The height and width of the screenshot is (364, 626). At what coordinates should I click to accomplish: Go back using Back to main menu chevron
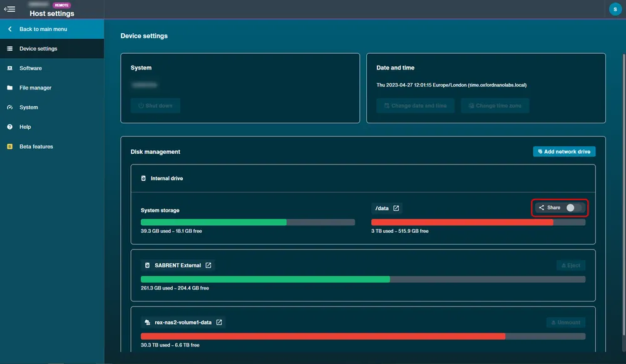pyautogui.click(x=9, y=29)
